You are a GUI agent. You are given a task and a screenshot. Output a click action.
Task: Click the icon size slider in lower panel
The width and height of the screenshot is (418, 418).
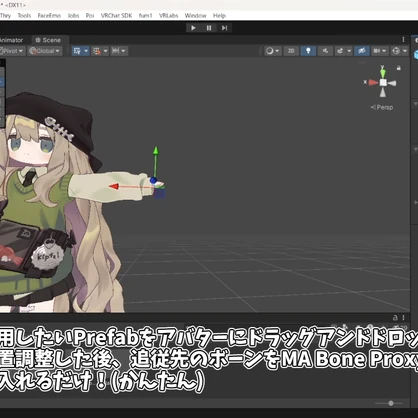click(391, 403)
